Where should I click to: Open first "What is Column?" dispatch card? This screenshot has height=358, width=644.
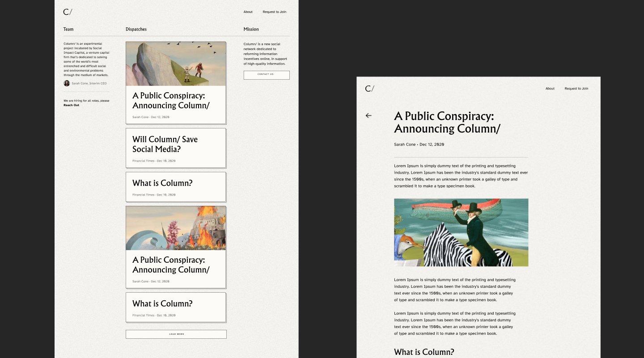click(176, 187)
